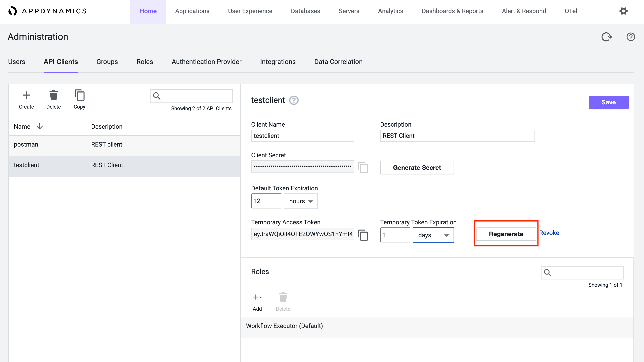Open help icon next to testclient title
644x362 pixels.
[x=294, y=100]
